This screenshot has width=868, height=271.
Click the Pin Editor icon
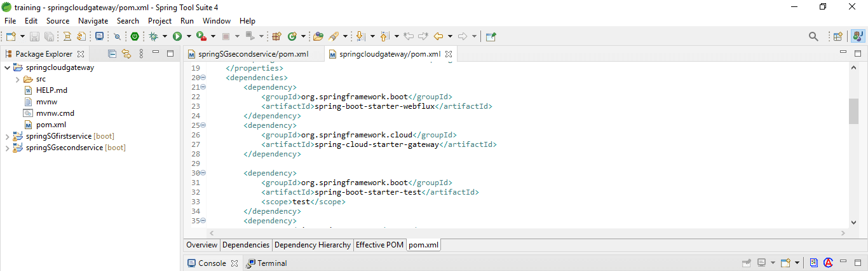click(x=491, y=36)
